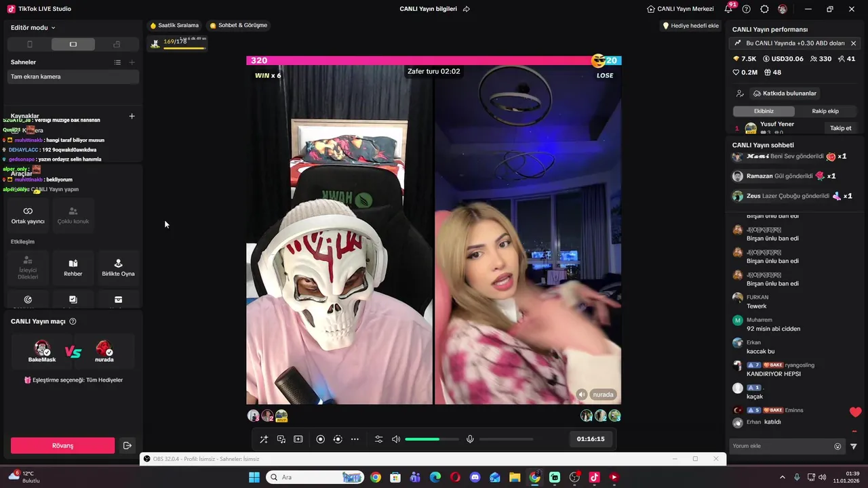Open the emoji picker in comment box
868x488 pixels.
(x=837, y=446)
